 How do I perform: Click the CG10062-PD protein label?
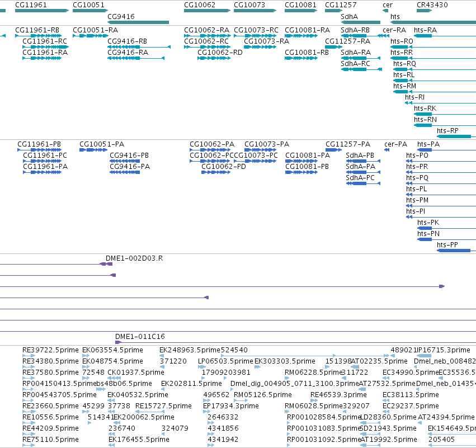point(224,167)
